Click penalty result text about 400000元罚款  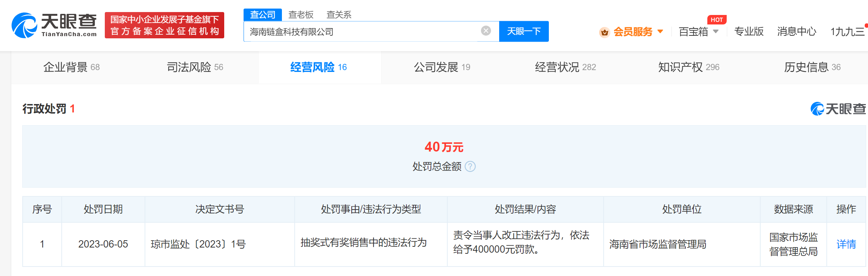coord(521,242)
